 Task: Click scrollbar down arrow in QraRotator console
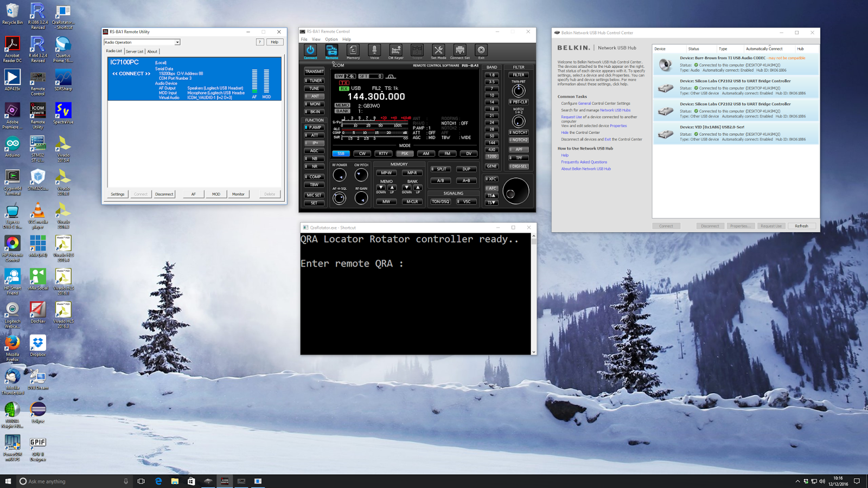click(534, 352)
